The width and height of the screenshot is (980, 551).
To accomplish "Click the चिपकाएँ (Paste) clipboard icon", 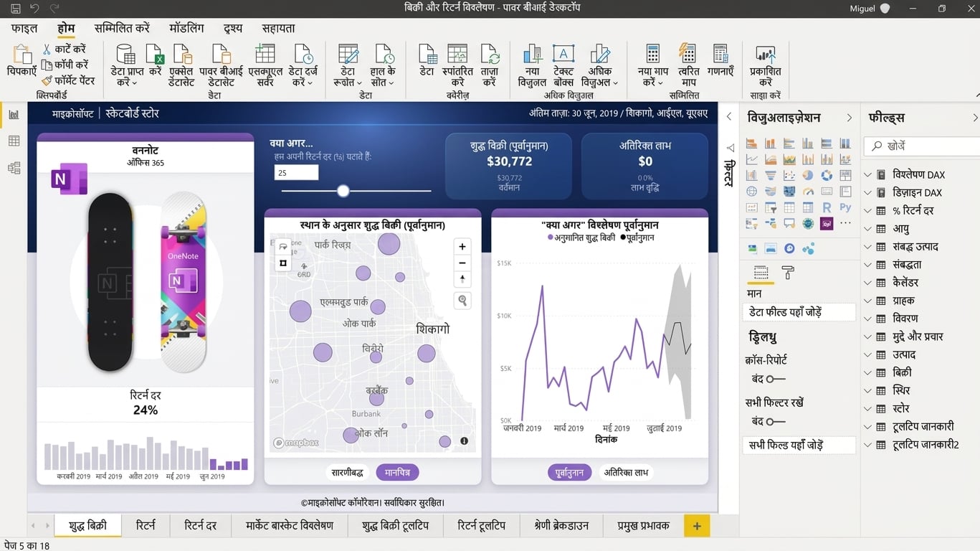I will 22,55.
